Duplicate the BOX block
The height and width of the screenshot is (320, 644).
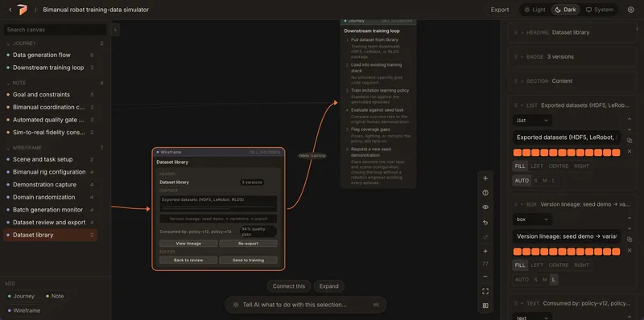tap(630, 240)
